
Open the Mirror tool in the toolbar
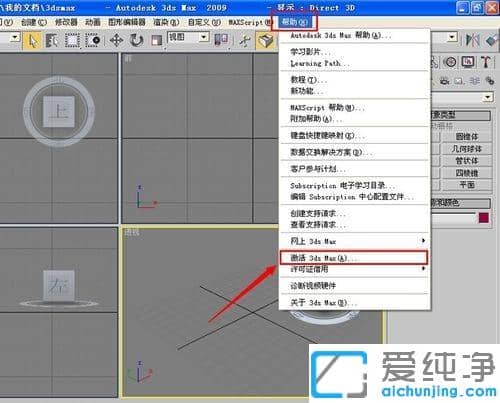[473, 40]
